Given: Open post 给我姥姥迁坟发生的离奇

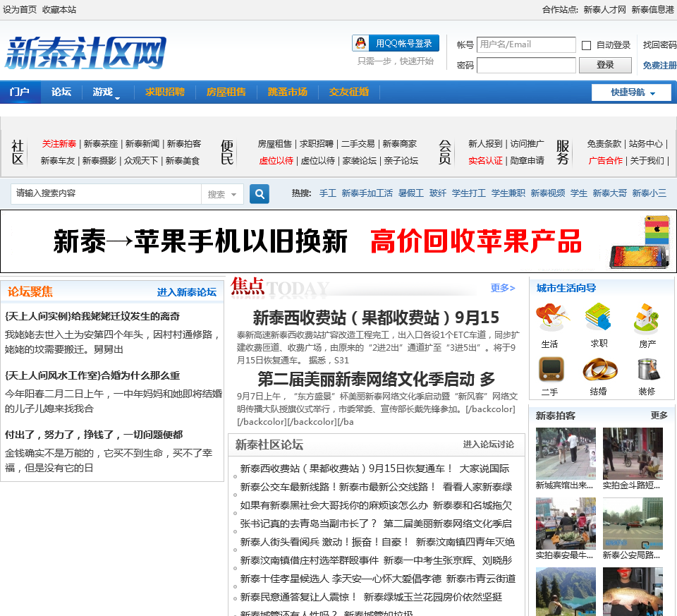Looking at the screenshot, I should 92,316.
